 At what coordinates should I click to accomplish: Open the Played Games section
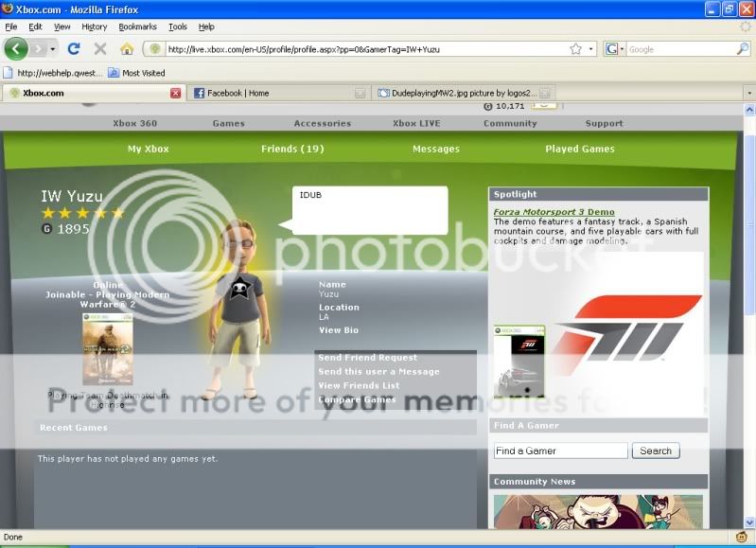(x=580, y=149)
